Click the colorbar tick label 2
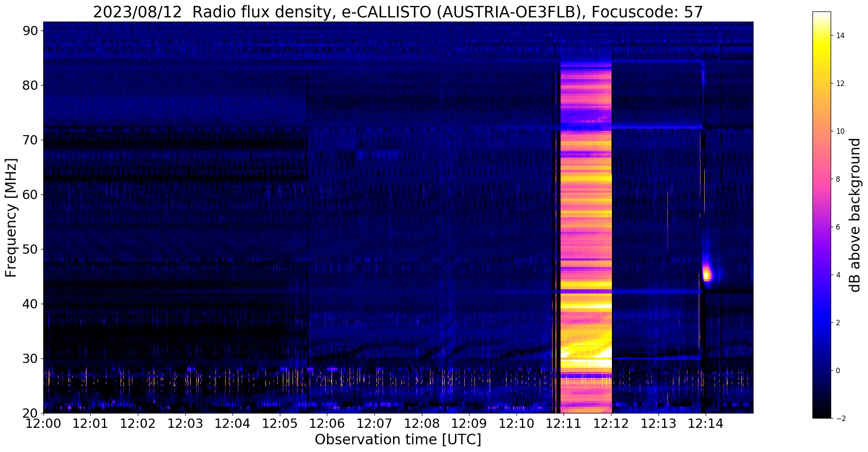 (x=837, y=323)
